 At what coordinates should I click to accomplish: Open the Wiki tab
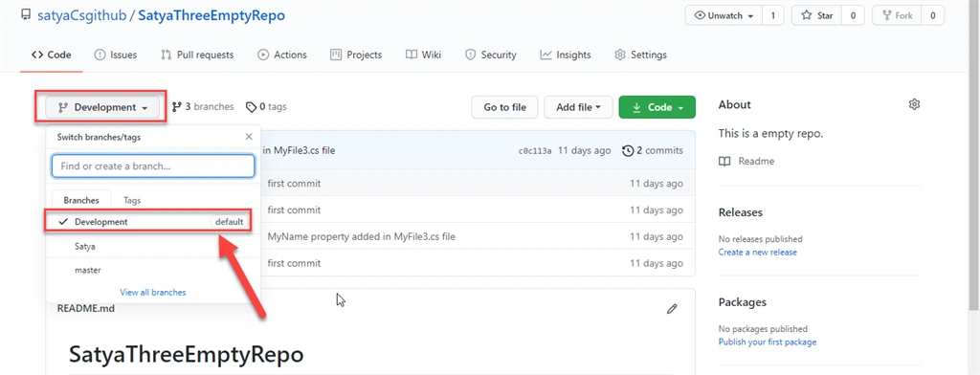click(424, 55)
